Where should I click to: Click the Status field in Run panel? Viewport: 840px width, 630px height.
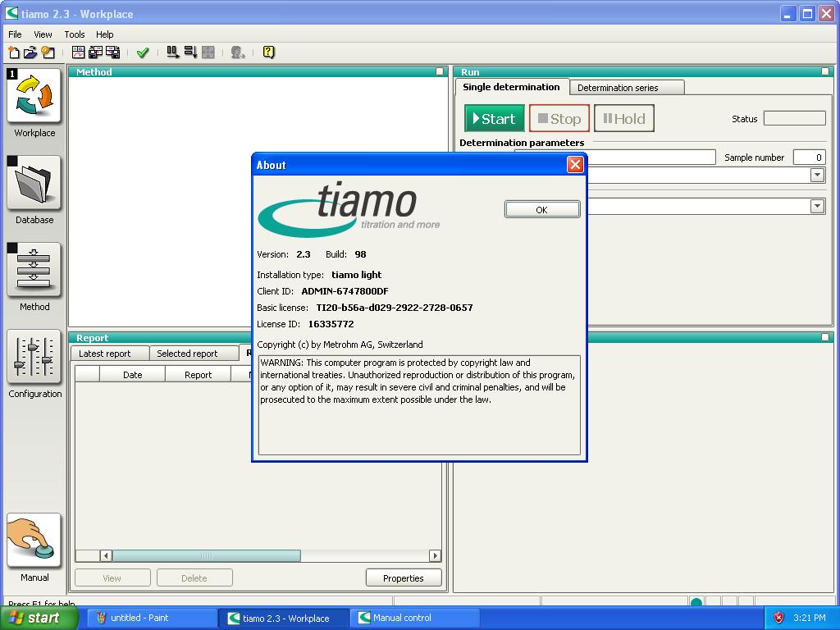coord(794,118)
